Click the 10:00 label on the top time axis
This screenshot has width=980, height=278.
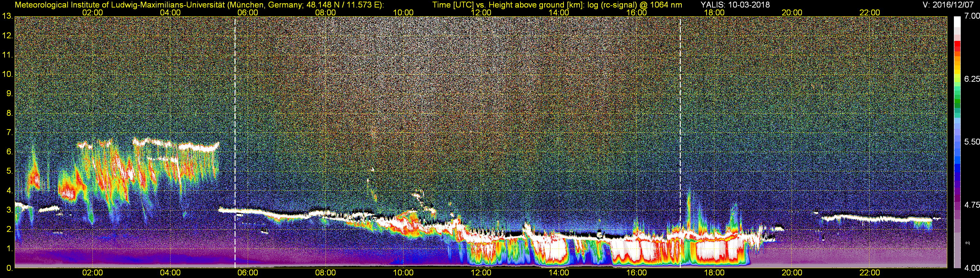click(x=403, y=12)
